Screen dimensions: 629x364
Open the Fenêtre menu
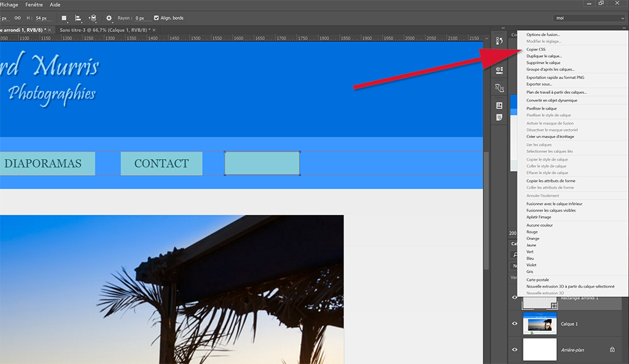[34, 5]
